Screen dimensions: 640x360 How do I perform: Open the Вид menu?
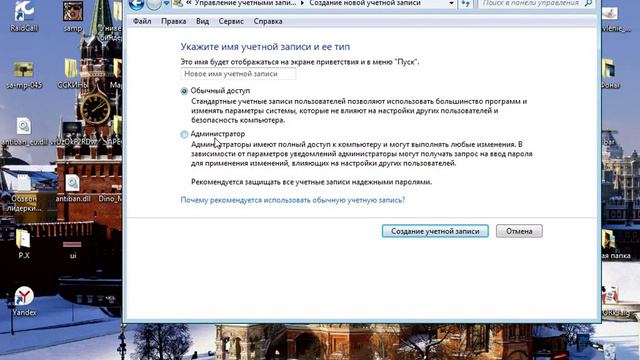point(202,21)
